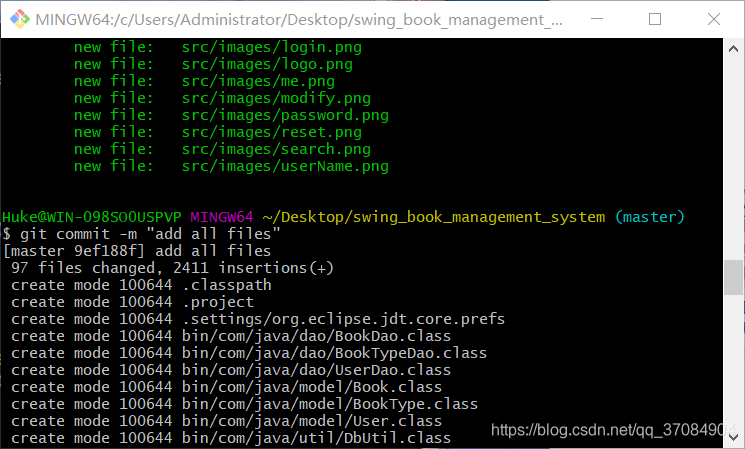Close the MINGW64 terminal window
745x449 pixels.
coord(714,19)
